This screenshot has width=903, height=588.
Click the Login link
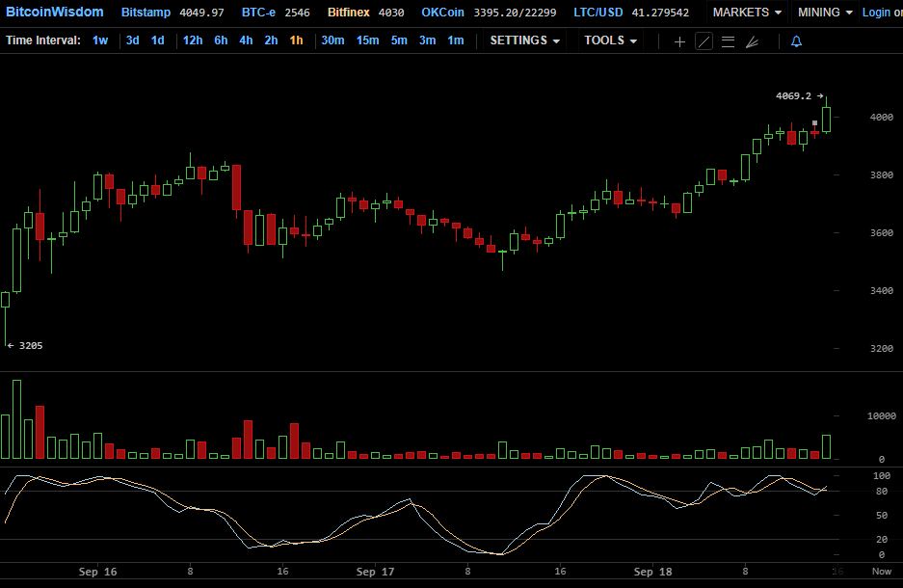(x=876, y=13)
